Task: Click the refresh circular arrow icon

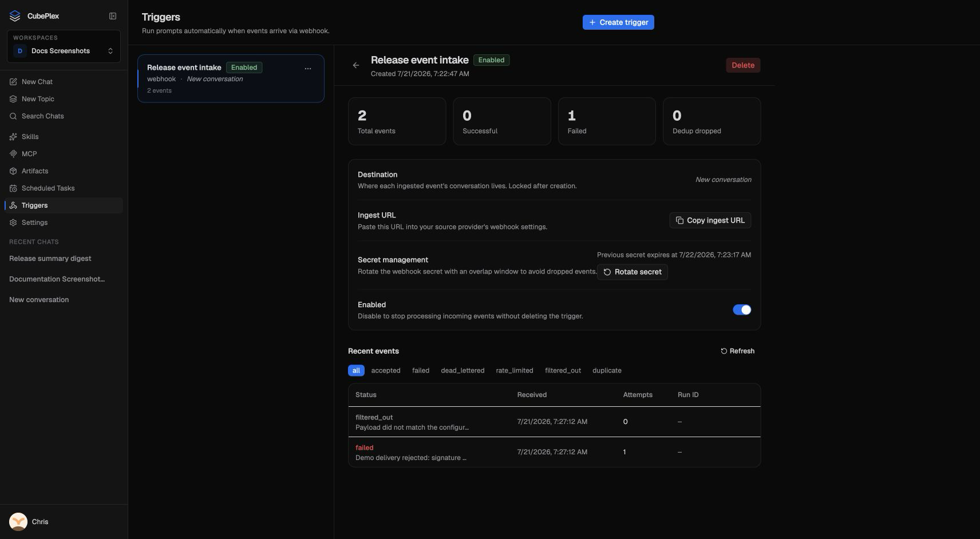Action: (x=724, y=351)
